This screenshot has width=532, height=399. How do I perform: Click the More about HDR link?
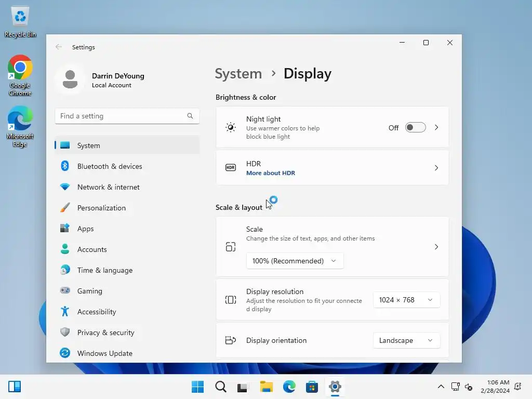point(270,173)
